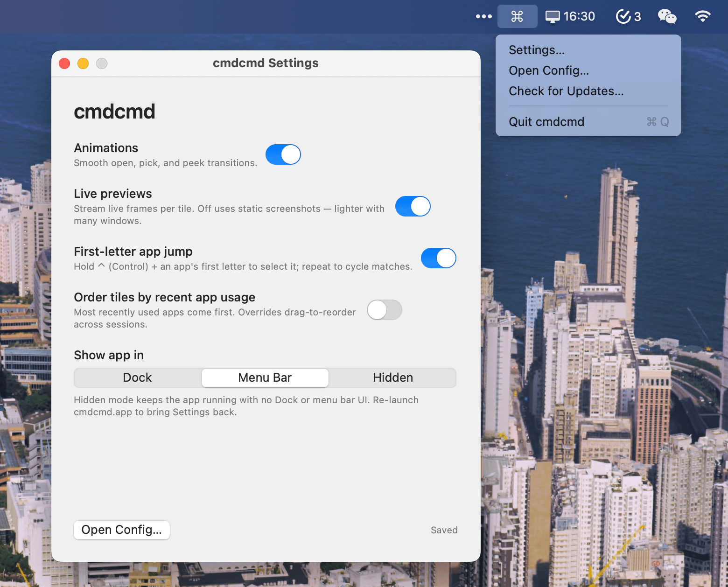The image size is (728, 587).
Task: Click the Most recently used apps description
Action: click(215, 318)
